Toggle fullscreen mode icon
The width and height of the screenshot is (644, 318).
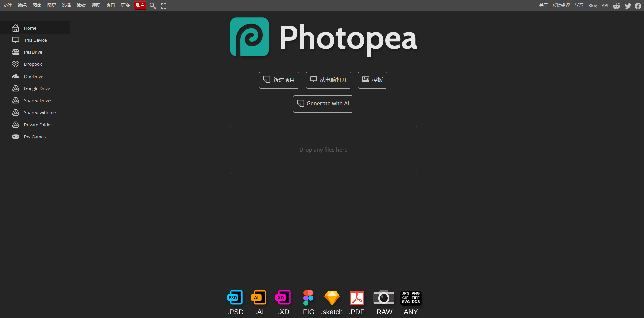(x=164, y=6)
